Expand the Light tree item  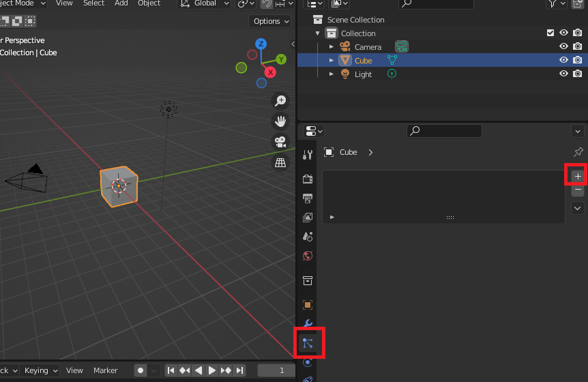pyautogui.click(x=331, y=74)
